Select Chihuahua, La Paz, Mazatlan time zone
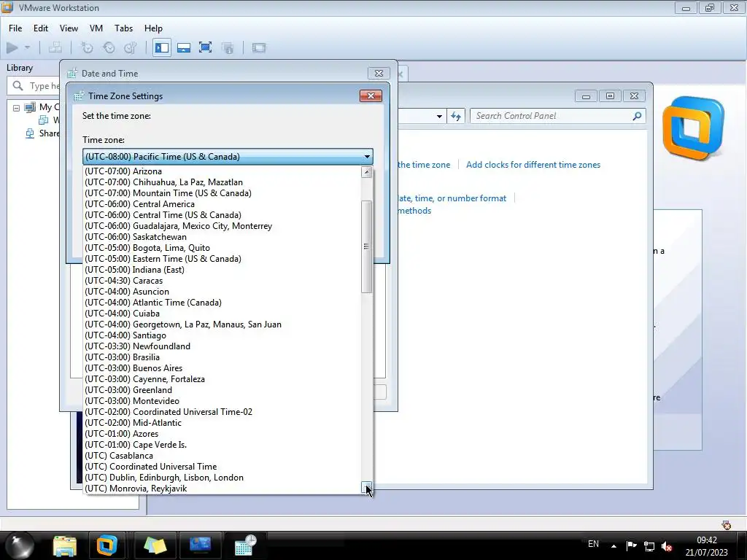Screen dimensions: 747x560 point(222,182)
